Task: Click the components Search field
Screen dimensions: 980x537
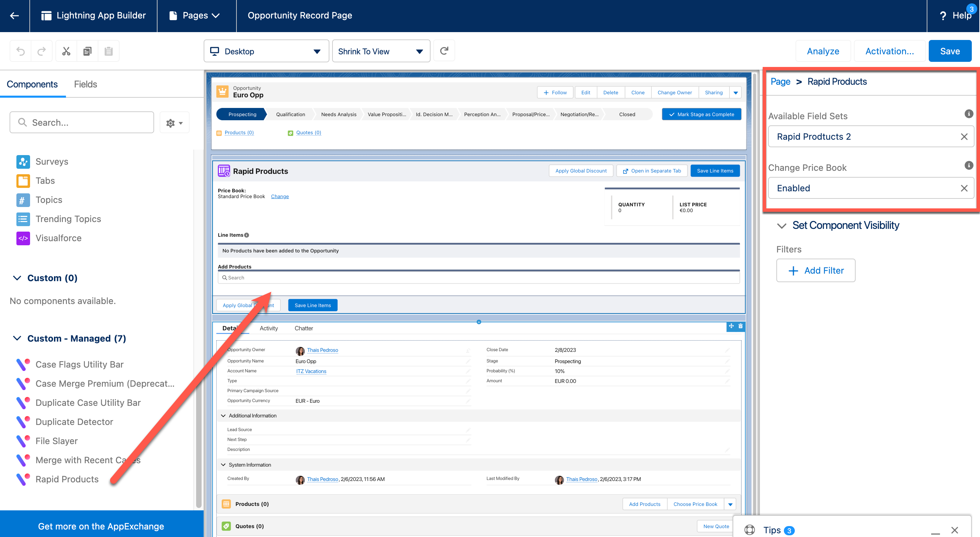Action: [82, 122]
